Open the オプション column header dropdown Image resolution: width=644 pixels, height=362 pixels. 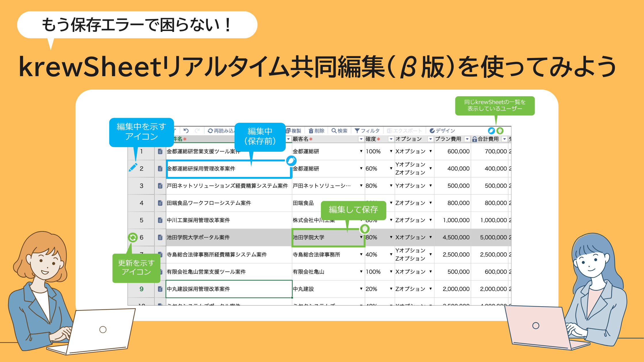point(430,139)
